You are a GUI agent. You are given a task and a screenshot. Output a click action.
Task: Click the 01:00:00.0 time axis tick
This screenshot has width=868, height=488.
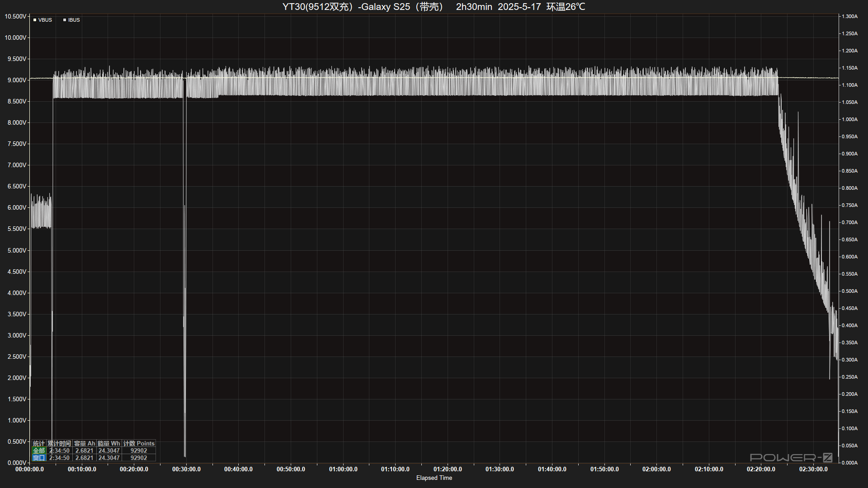343,469
